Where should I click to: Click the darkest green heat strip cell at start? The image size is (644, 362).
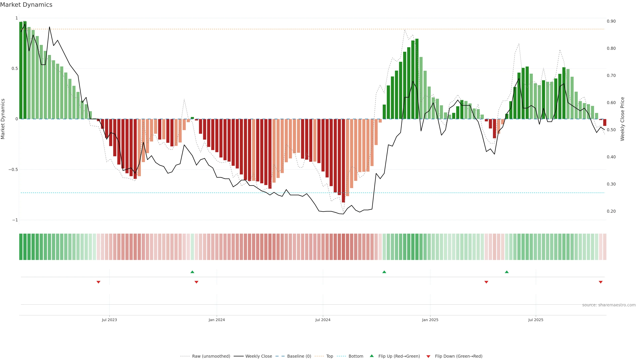point(21,247)
